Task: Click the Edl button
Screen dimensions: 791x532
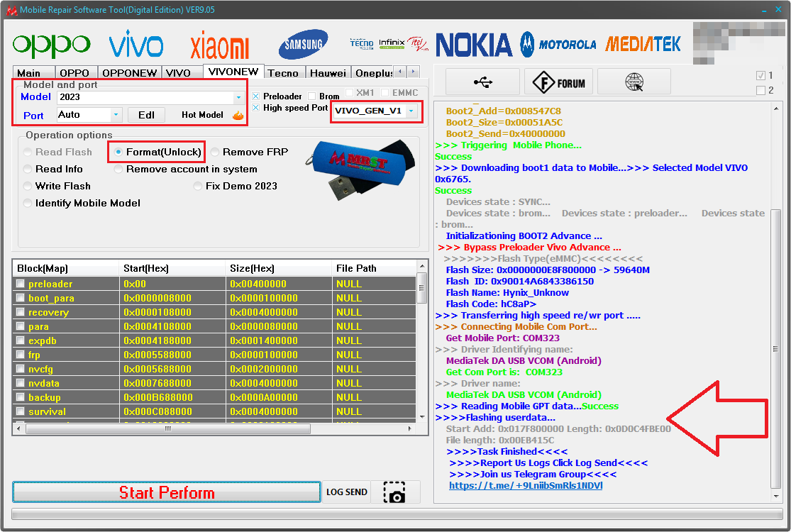Action: click(x=146, y=115)
